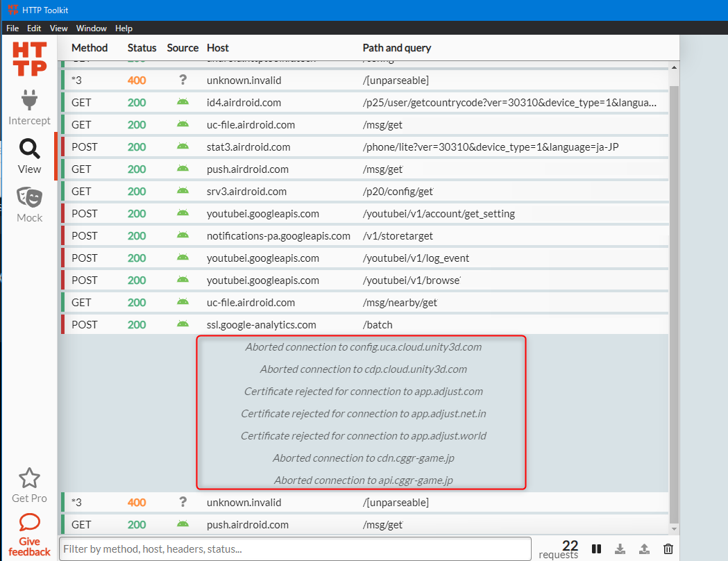Open the File menu
The height and width of the screenshot is (561, 728).
pos(12,28)
